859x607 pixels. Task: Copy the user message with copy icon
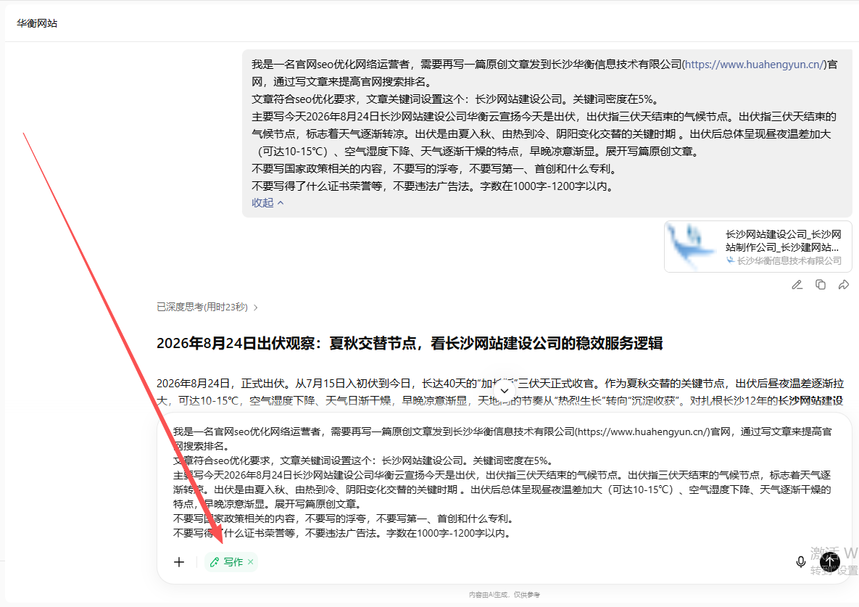(x=820, y=285)
